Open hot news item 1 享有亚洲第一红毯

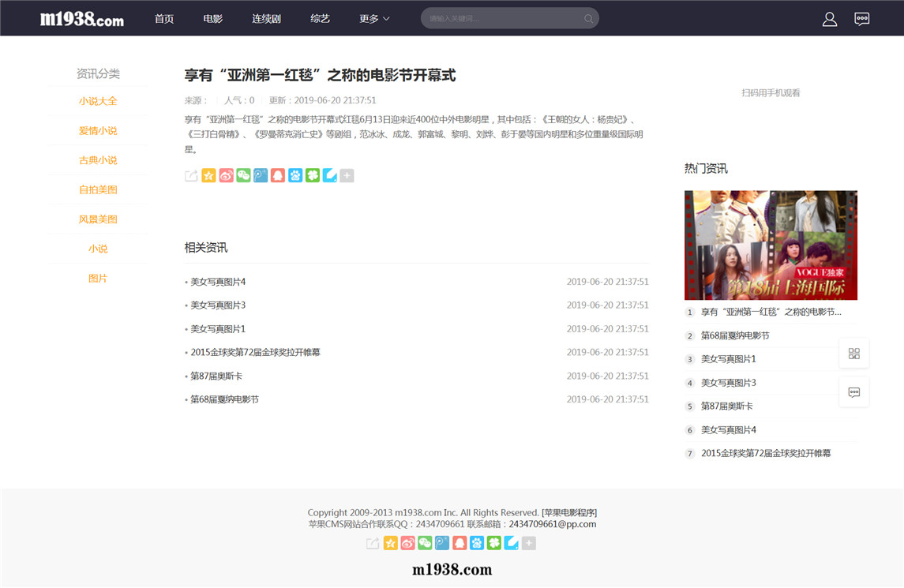click(771, 312)
